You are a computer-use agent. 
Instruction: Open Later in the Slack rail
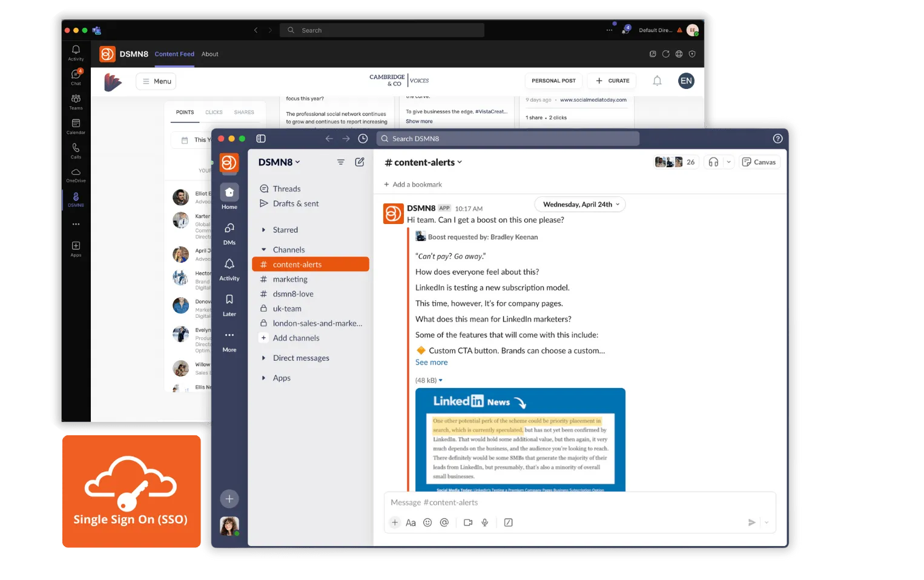pos(229,305)
